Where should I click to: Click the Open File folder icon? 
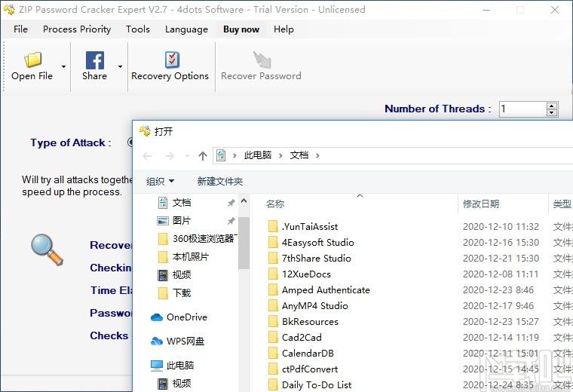point(33,60)
